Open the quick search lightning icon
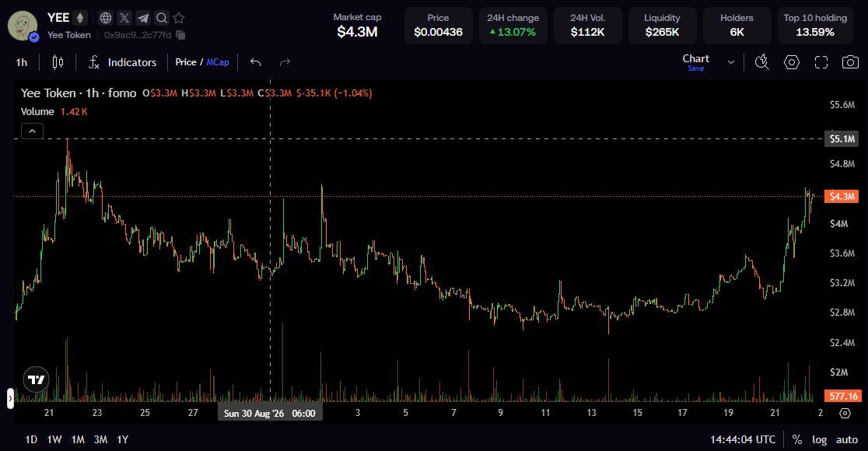 coord(762,62)
